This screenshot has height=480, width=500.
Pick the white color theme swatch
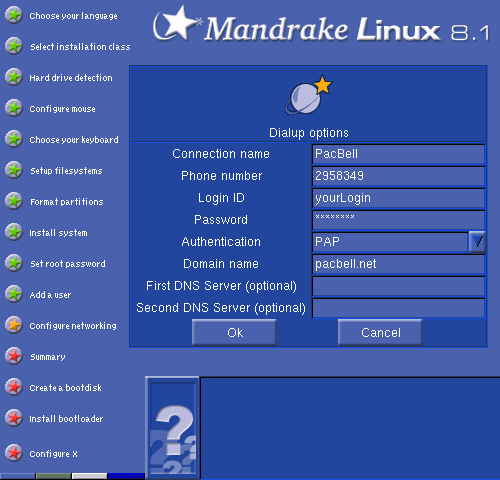coord(89,476)
